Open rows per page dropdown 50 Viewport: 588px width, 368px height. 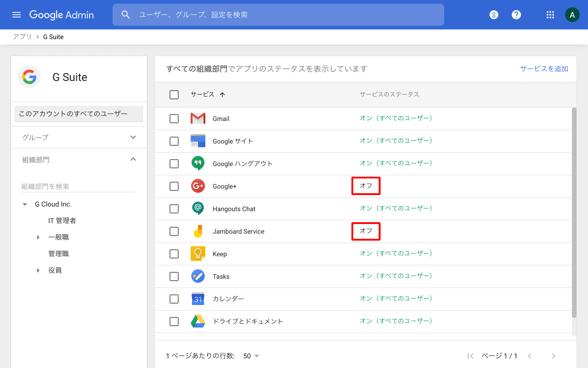click(x=251, y=356)
